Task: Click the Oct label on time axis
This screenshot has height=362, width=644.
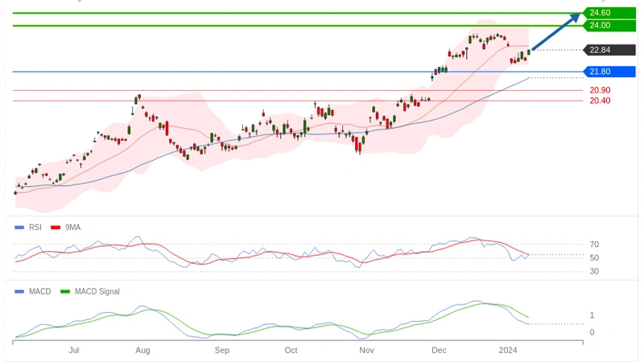Action: click(x=291, y=351)
